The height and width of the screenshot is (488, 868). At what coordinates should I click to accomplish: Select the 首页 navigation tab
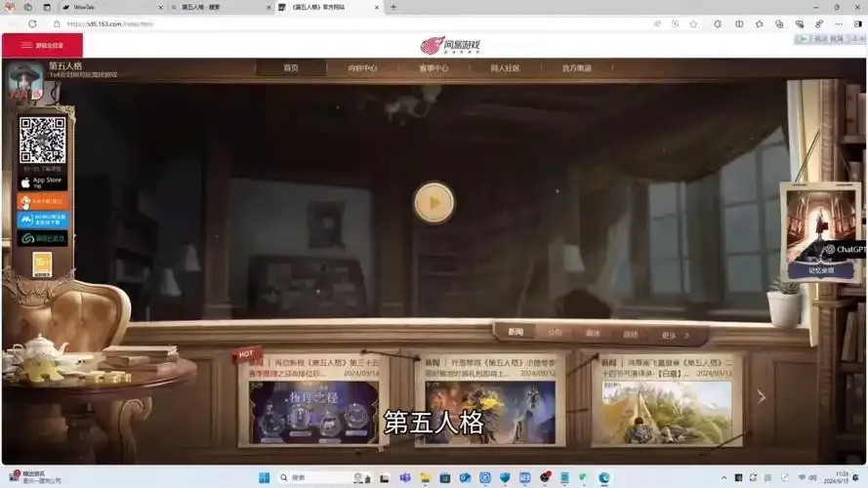pyautogui.click(x=291, y=68)
